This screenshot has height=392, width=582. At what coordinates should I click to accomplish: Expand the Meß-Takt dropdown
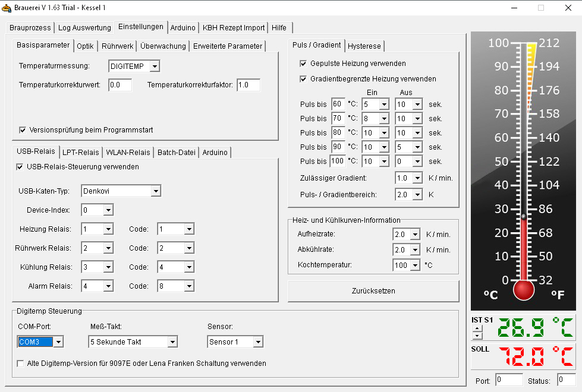pos(172,342)
